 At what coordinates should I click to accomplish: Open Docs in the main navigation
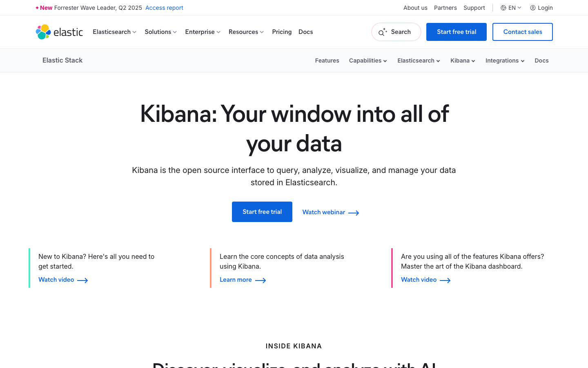(x=306, y=32)
